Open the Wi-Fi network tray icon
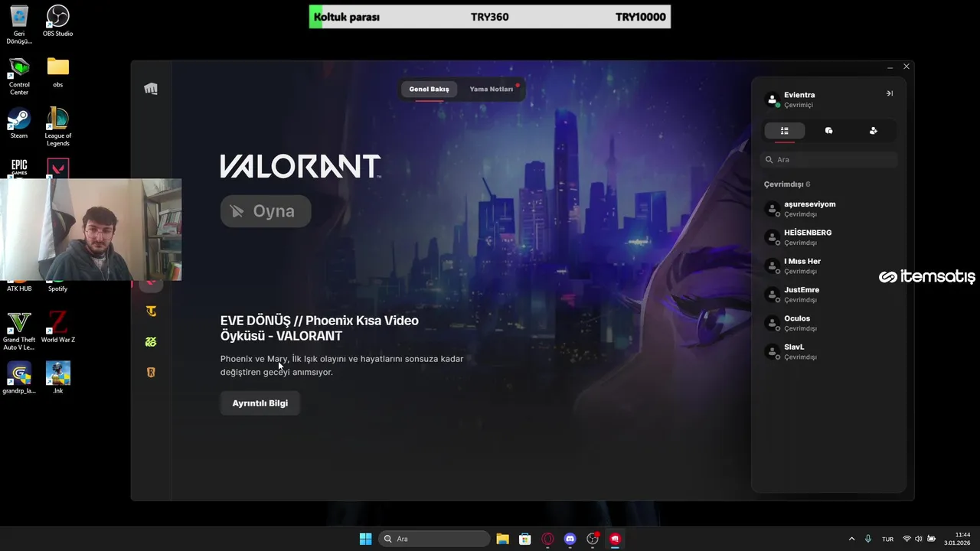Screen dimensions: 980x551 pyautogui.click(x=907, y=539)
